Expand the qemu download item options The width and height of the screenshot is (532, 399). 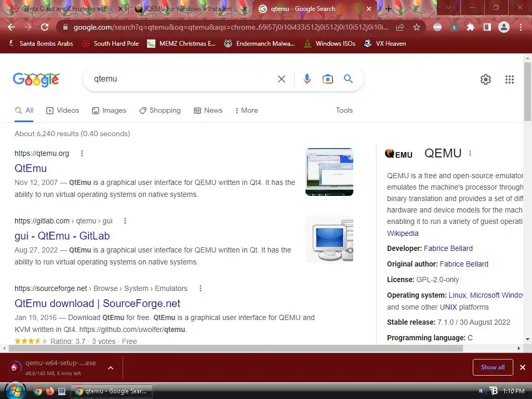(x=111, y=368)
